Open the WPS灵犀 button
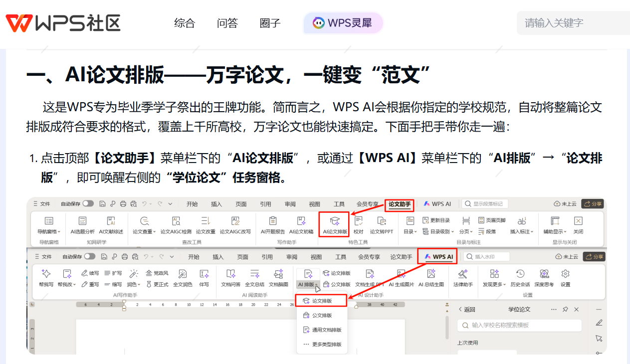The width and height of the screenshot is (630, 364). point(343,23)
